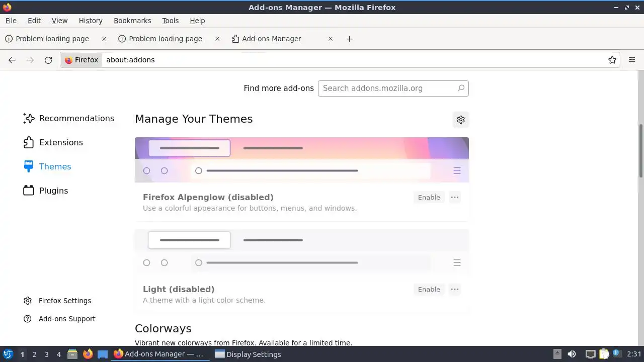
Task: Close the second Problem loading page tab
Action: point(217,39)
